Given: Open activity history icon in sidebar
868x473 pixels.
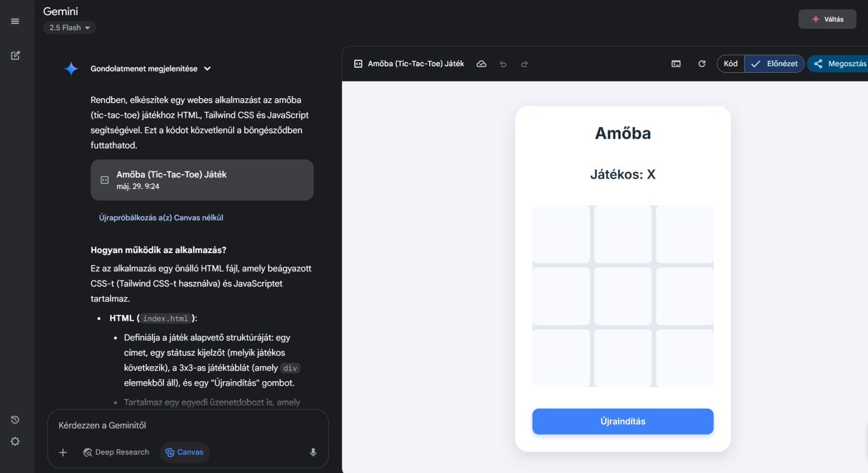Looking at the screenshot, I should click(15, 420).
